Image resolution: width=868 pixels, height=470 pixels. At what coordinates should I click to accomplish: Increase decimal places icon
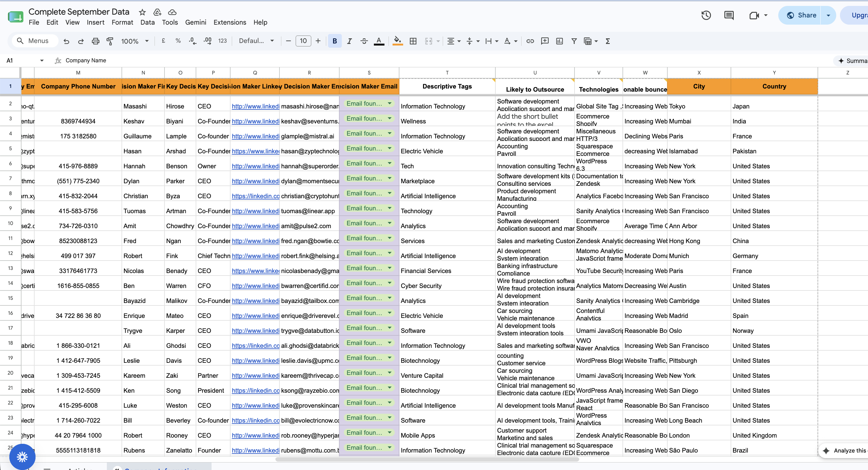[x=207, y=41]
